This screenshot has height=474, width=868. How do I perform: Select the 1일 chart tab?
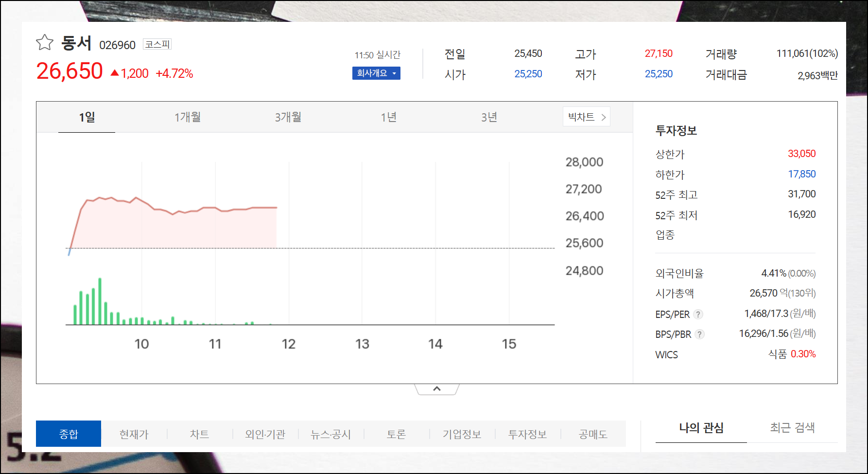point(87,117)
